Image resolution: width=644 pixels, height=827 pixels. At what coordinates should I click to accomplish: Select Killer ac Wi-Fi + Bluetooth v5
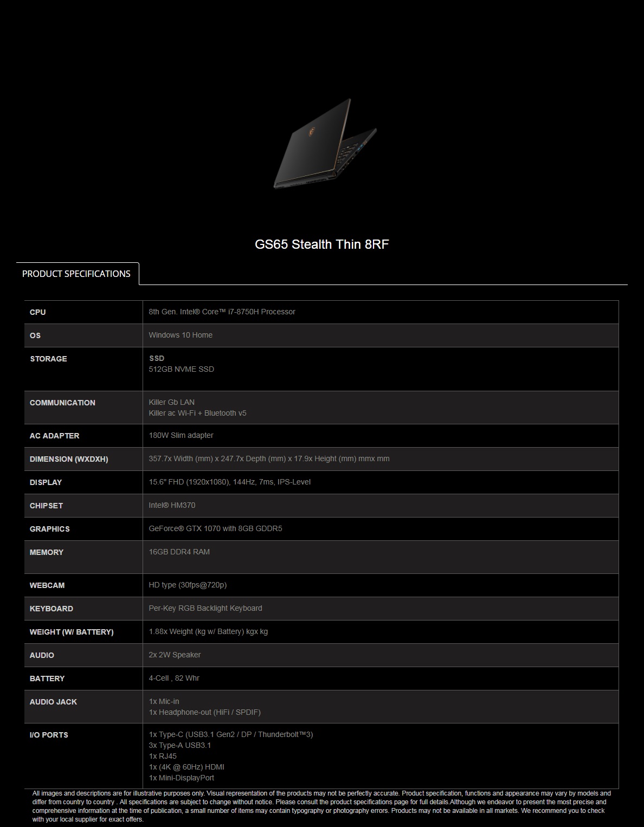[198, 413]
